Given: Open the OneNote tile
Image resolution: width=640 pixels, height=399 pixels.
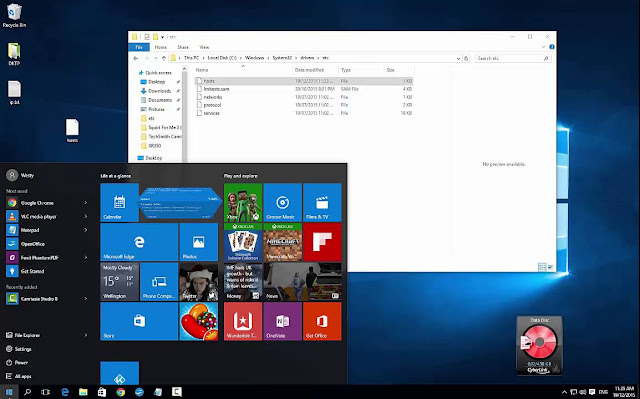Looking at the screenshot, I should tap(282, 321).
